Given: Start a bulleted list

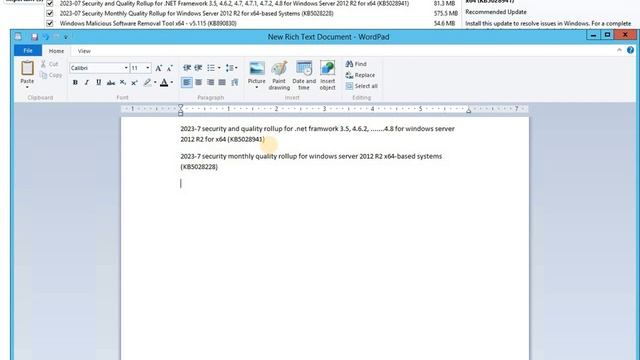Looking at the screenshot, I should click(211, 68).
